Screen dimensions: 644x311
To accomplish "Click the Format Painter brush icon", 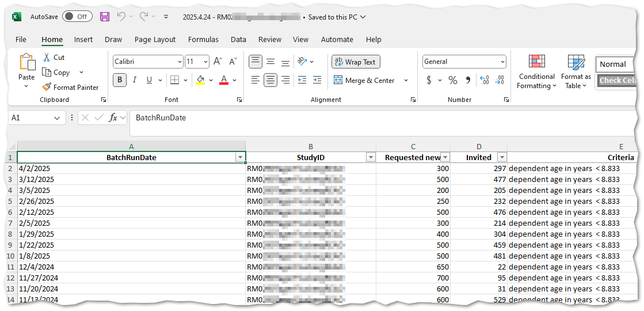I will click(x=47, y=88).
